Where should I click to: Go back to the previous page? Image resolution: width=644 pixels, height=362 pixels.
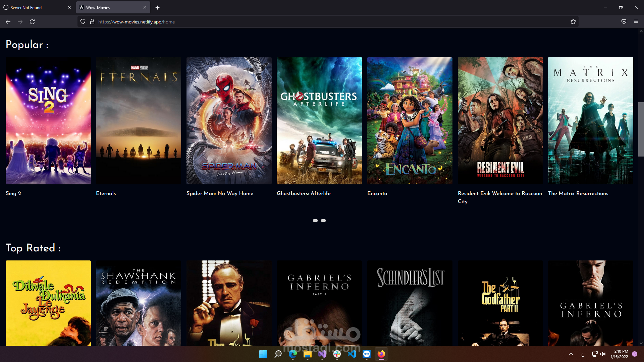(x=8, y=22)
